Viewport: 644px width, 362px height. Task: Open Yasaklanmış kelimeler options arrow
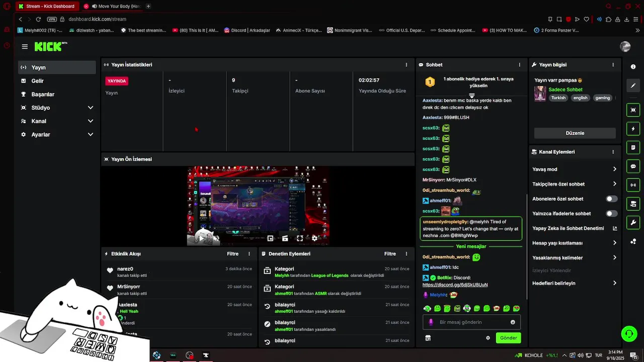click(615, 258)
